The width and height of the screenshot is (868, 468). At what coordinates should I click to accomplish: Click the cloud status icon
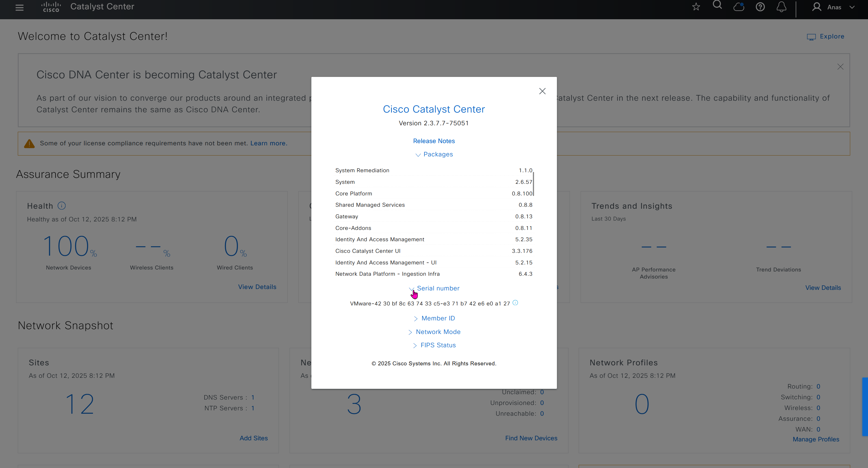point(739,7)
